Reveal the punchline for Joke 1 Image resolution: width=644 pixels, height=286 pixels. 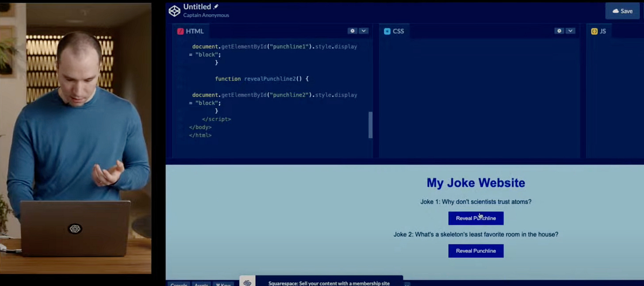[x=476, y=218]
